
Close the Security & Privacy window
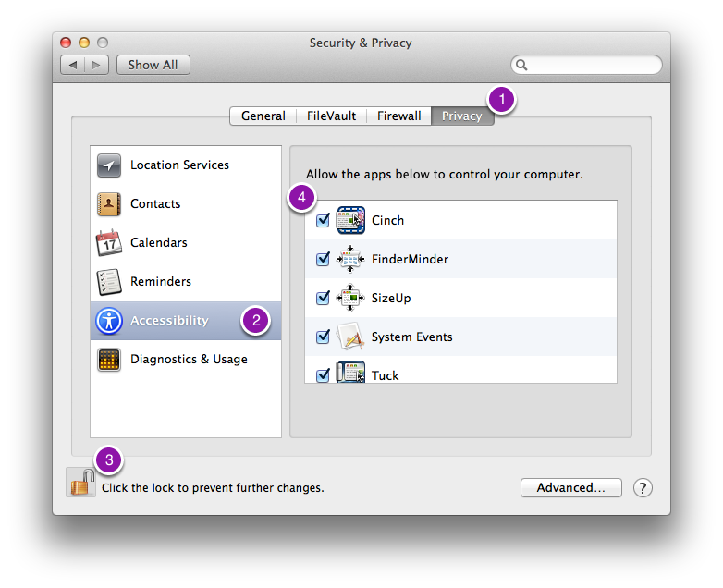[66, 43]
